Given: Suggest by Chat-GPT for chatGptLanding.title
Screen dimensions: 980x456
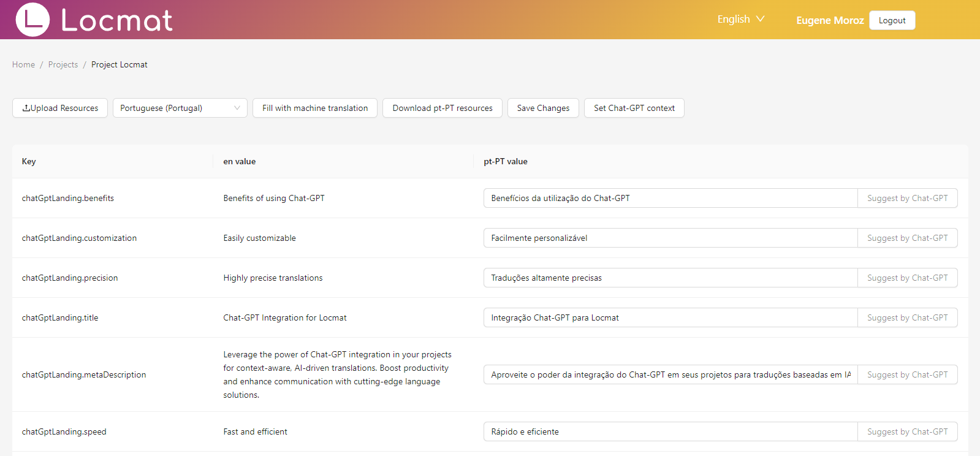Looking at the screenshot, I should click(908, 317).
